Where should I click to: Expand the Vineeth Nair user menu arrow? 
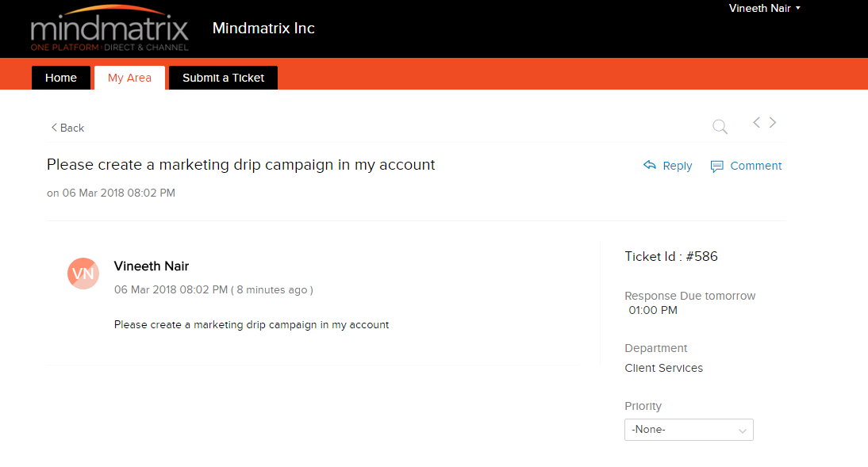pyautogui.click(x=797, y=8)
